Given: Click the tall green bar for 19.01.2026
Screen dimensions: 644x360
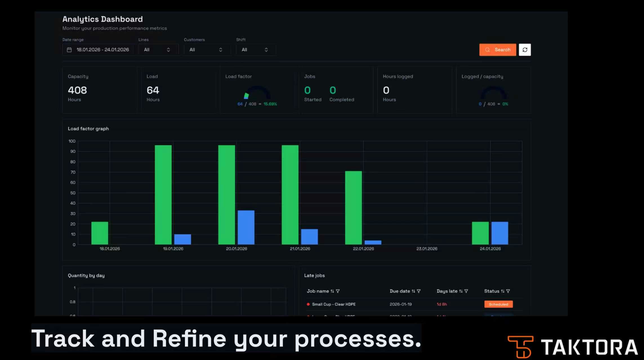Looking at the screenshot, I should click(x=163, y=195).
